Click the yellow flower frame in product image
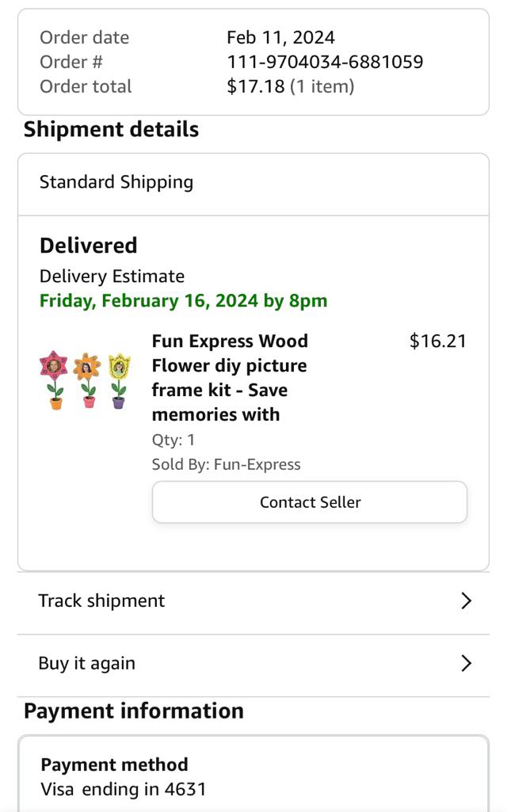 tap(119, 367)
